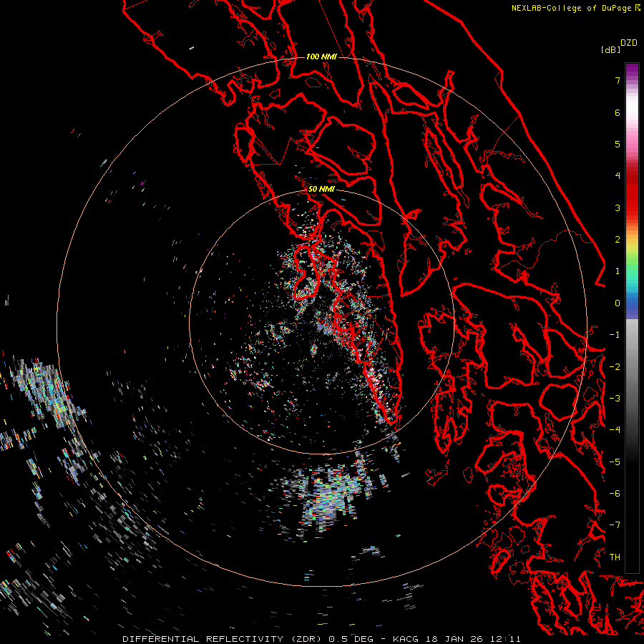Click the -2 value on the color scale
Viewport: 644px width, 644px height.
click(x=615, y=367)
